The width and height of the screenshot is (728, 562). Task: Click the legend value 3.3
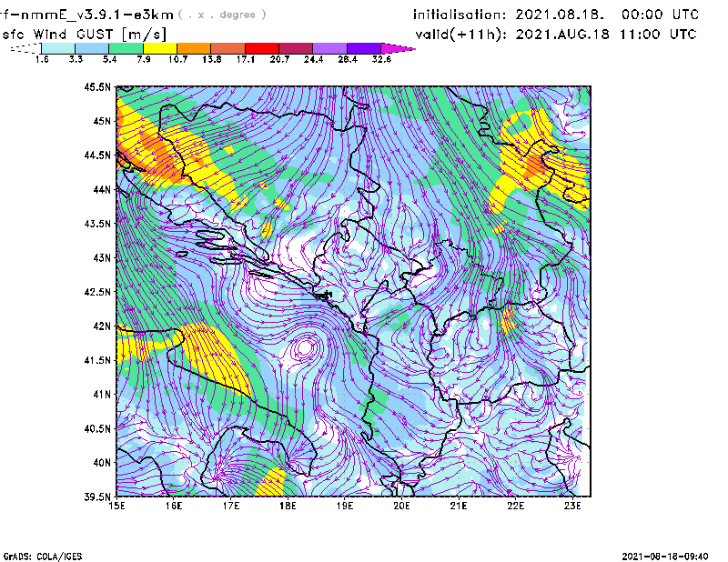point(76,59)
